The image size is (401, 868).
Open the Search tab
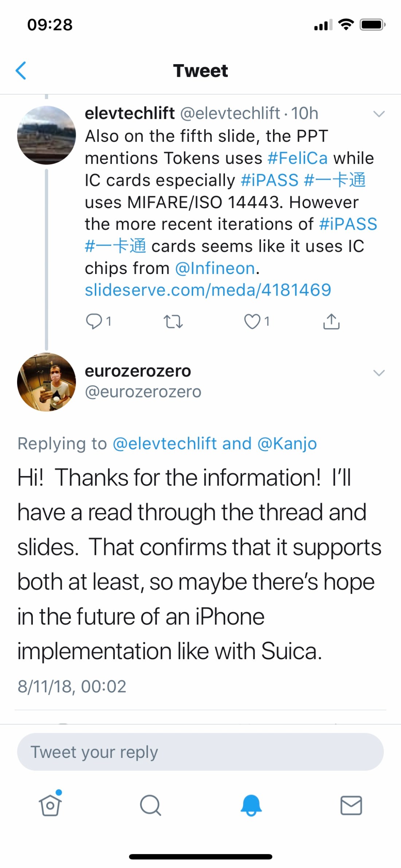[151, 805]
